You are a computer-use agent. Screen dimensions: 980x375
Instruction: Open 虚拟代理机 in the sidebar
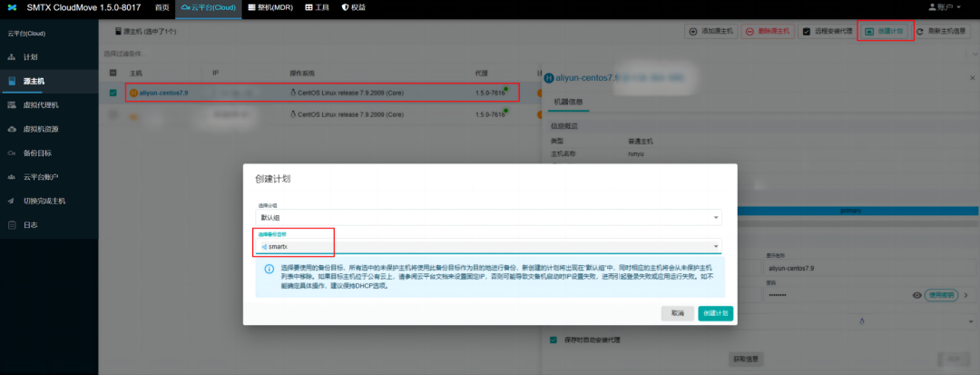click(x=49, y=105)
